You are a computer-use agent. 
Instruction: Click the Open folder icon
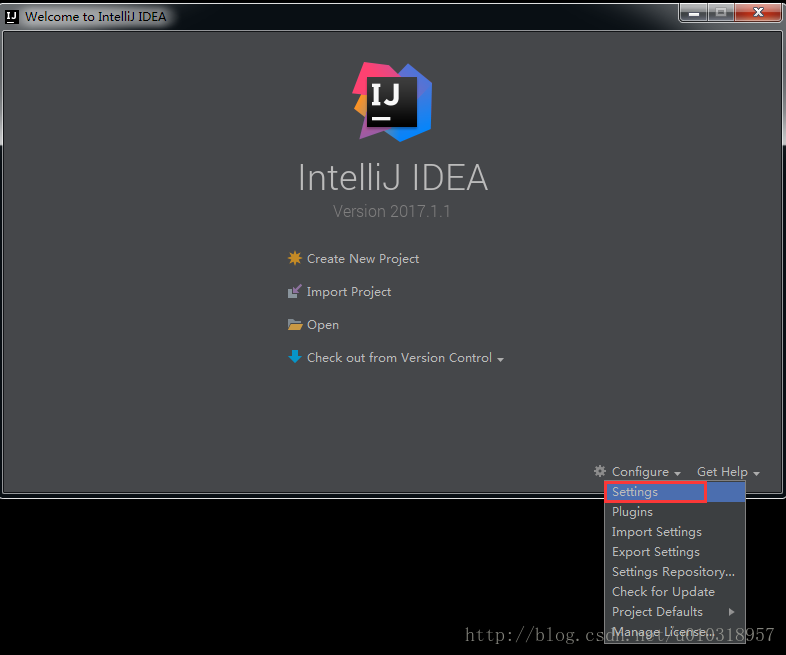tap(295, 324)
